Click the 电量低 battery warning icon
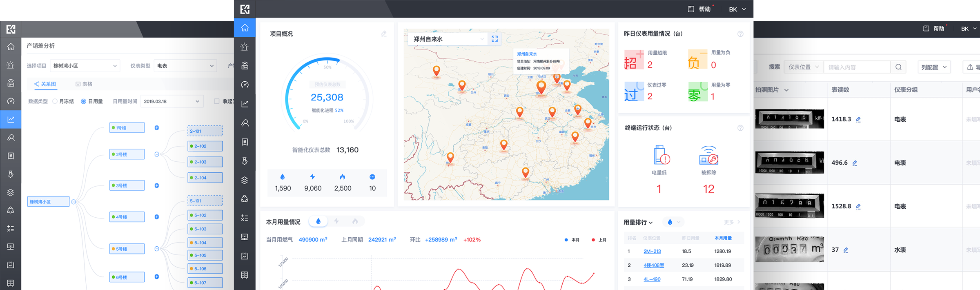Screen dimensions: 980x290 click(x=661, y=155)
